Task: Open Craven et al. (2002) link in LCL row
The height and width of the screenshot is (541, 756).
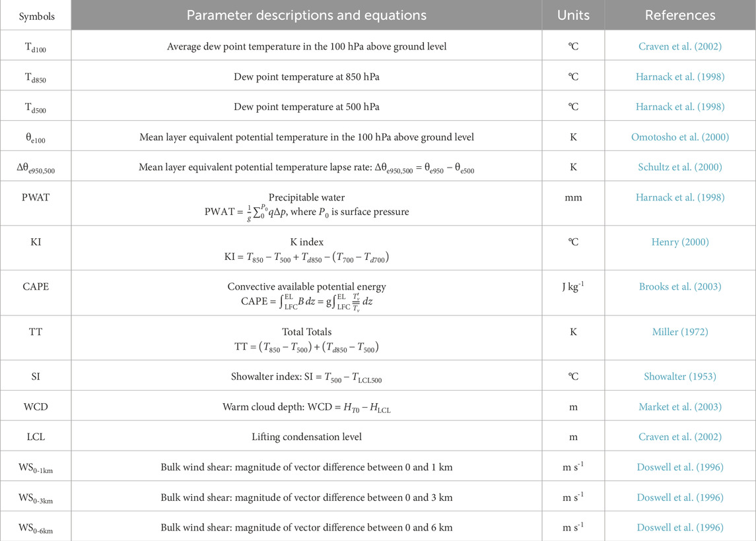Action: [x=679, y=437]
